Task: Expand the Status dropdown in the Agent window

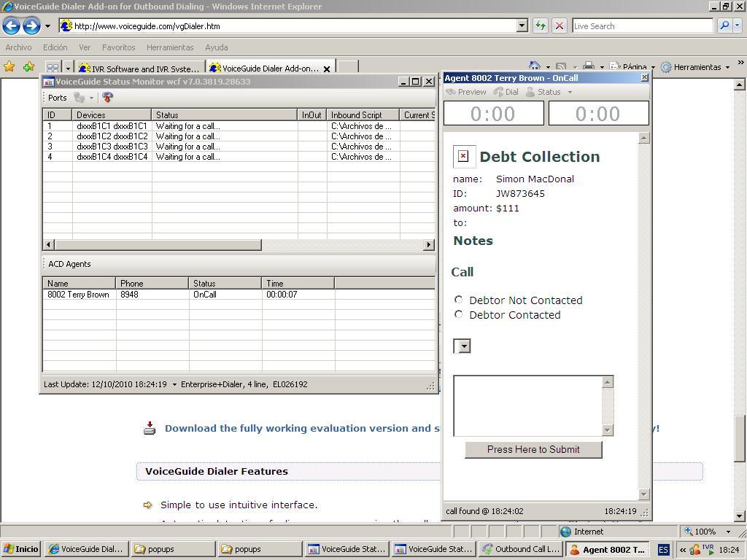Action: point(570,92)
